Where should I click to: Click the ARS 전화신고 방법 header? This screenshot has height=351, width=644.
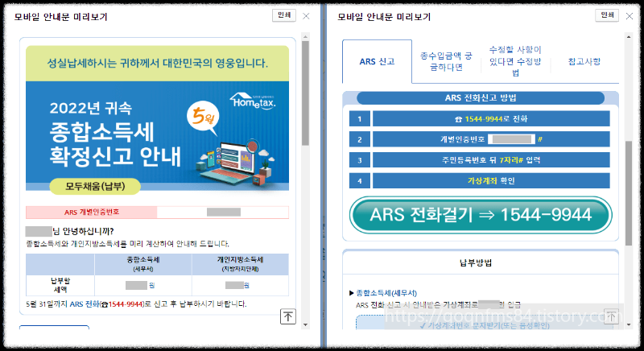point(481,98)
